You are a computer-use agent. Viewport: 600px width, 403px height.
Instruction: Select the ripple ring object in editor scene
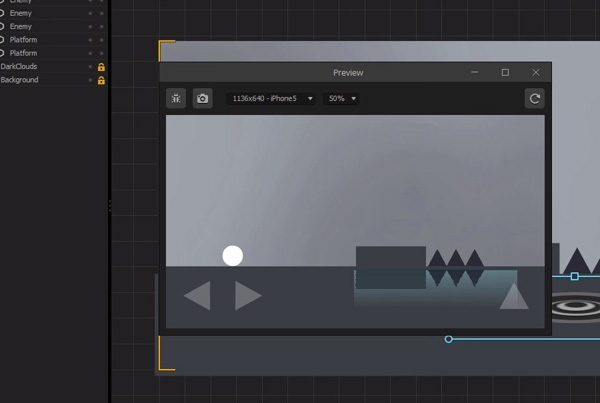[x=576, y=306]
